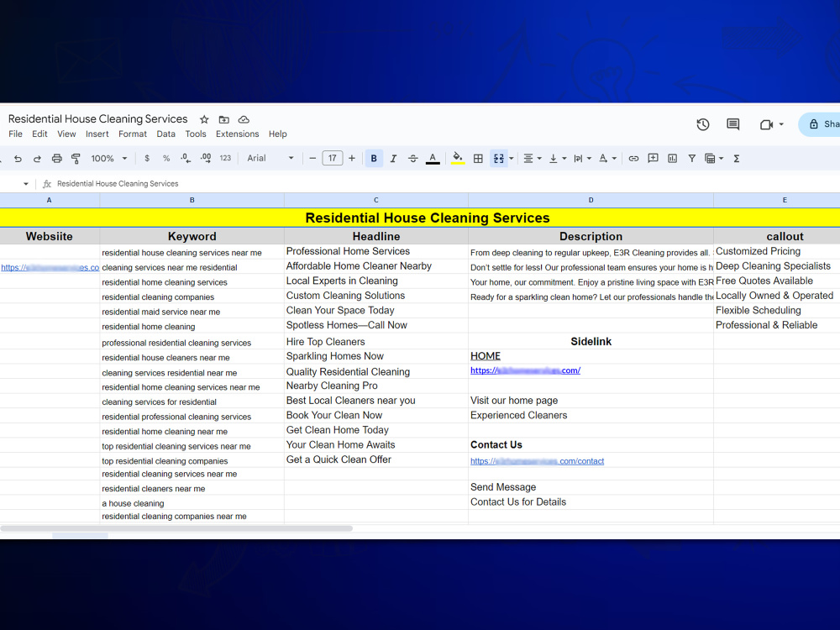The width and height of the screenshot is (840, 630).
Task: Select column C header
Action: click(x=376, y=200)
